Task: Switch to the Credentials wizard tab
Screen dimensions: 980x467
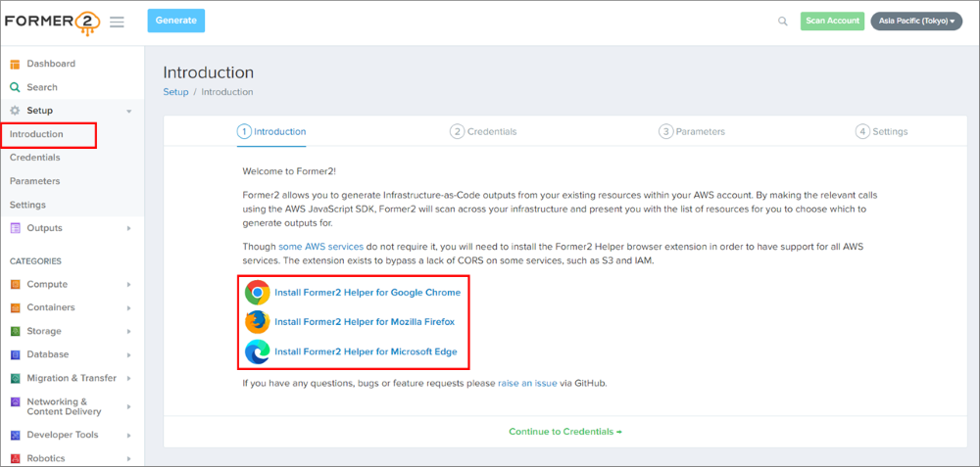Action: [483, 132]
